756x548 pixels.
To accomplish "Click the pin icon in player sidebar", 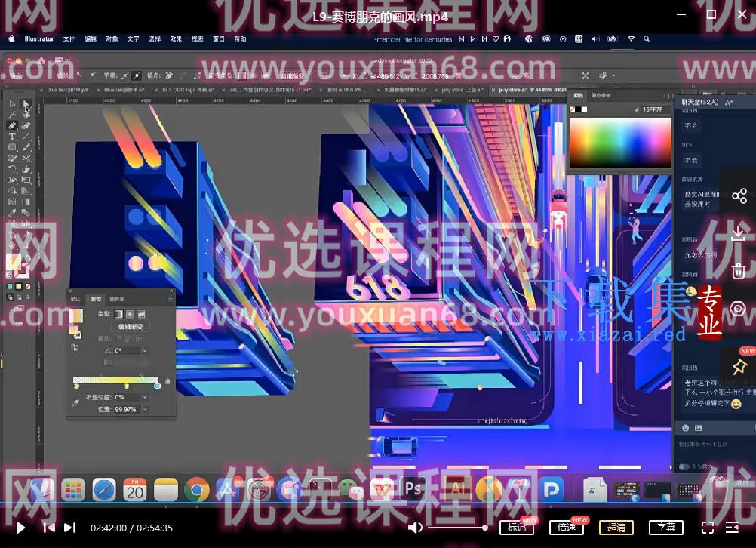I will [x=739, y=367].
